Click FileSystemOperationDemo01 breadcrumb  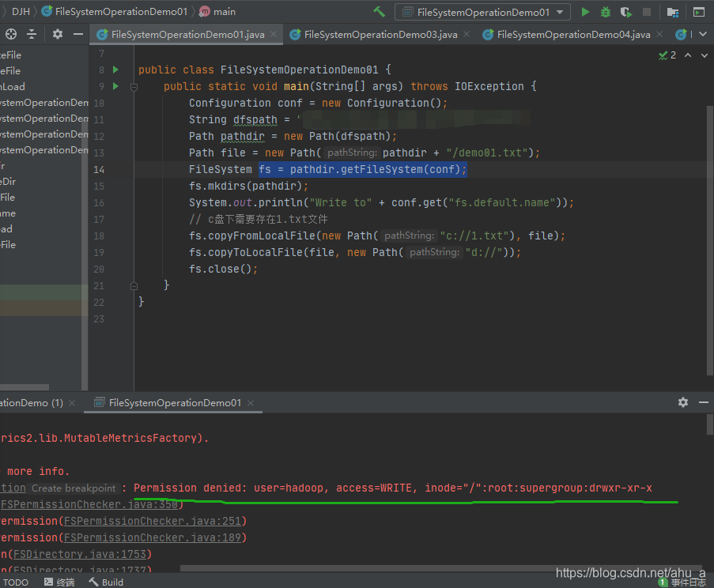[x=115, y=12]
